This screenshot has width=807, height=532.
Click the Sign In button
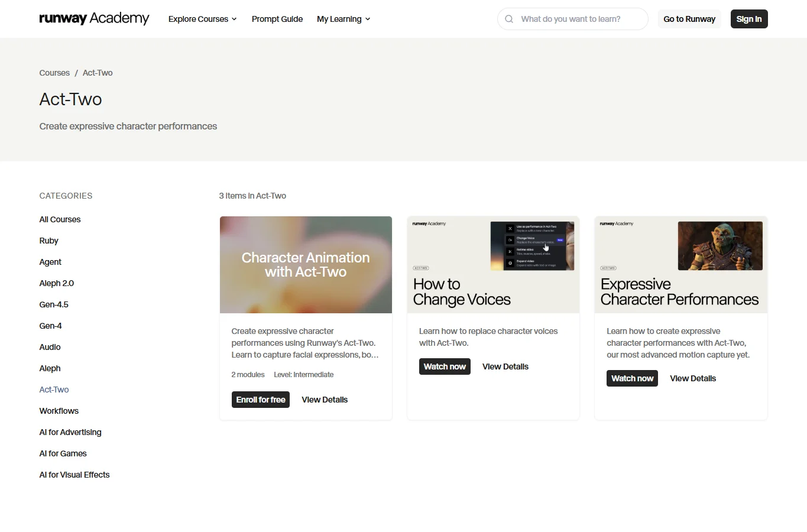click(749, 19)
